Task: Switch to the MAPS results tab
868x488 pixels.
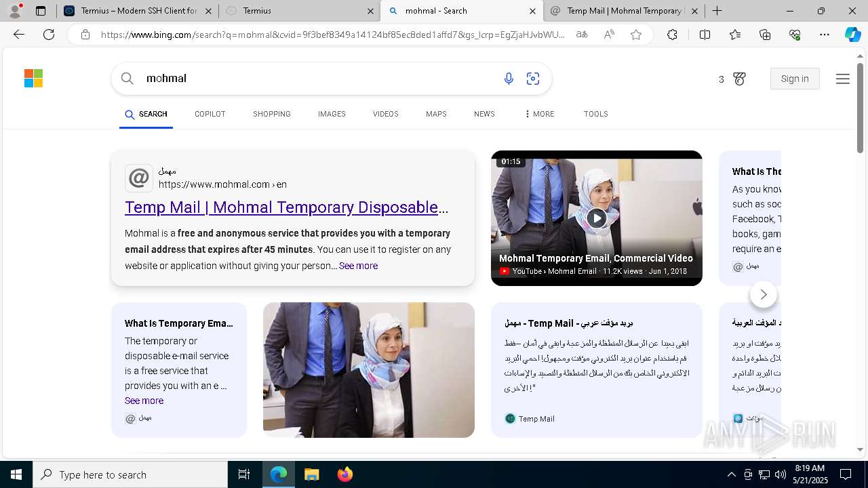Action: pyautogui.click(x=436, y=114)
